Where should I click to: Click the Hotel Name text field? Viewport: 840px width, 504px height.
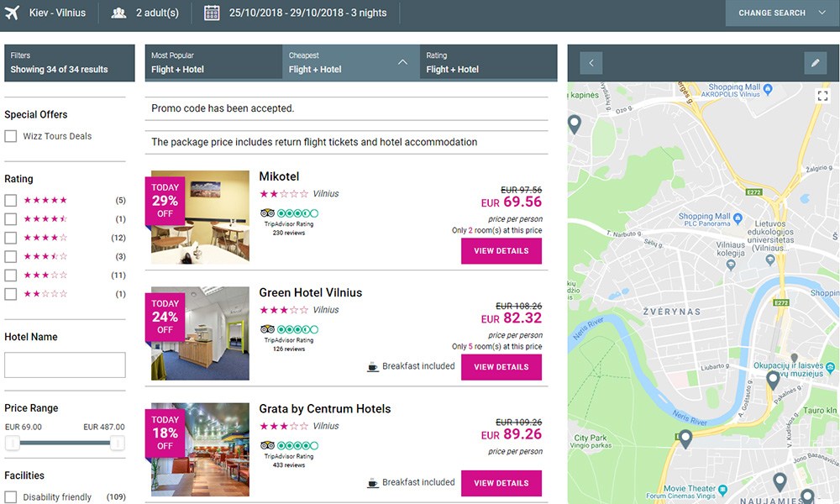click(x=65, y=365)
